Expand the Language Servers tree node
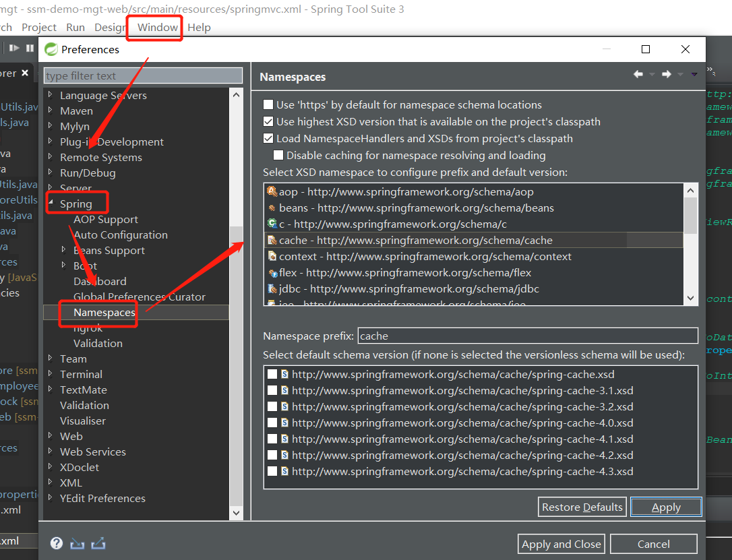This screenshot has height=560, width=732. coord(51,95)
